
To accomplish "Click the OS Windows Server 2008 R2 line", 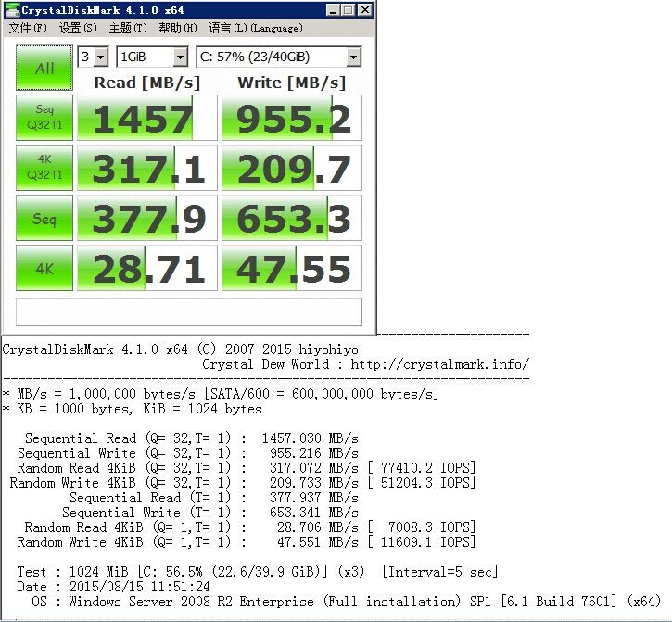I will [347, 602].
